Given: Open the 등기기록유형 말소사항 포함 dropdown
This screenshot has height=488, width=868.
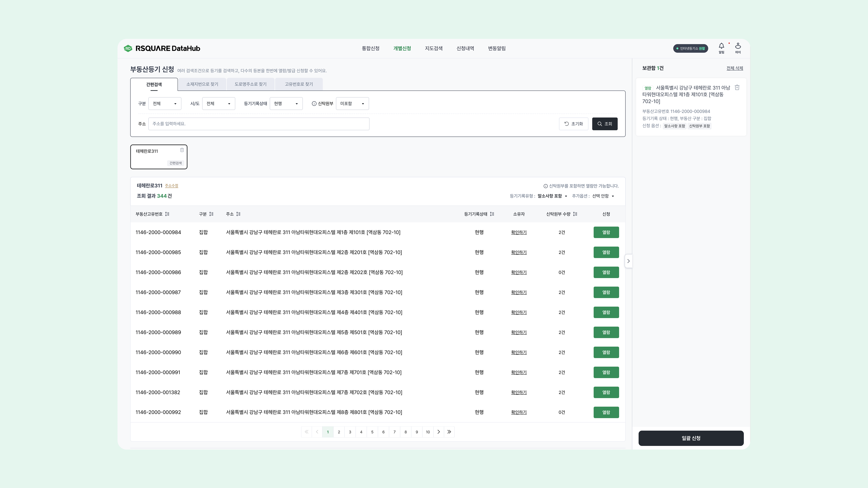Looking at the screenshot, I should point(552,196).
